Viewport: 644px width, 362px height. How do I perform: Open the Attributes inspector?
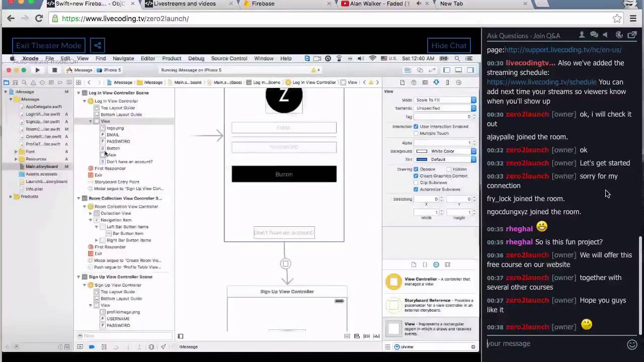click(436, 82)
